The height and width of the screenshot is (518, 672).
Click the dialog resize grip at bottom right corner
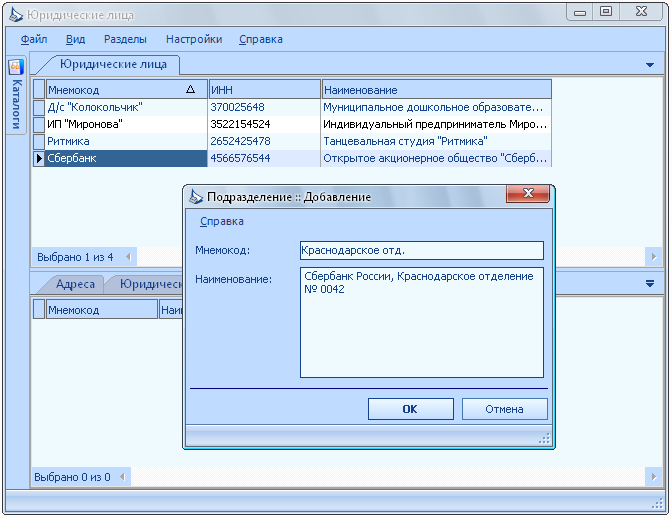pos(544,438)
